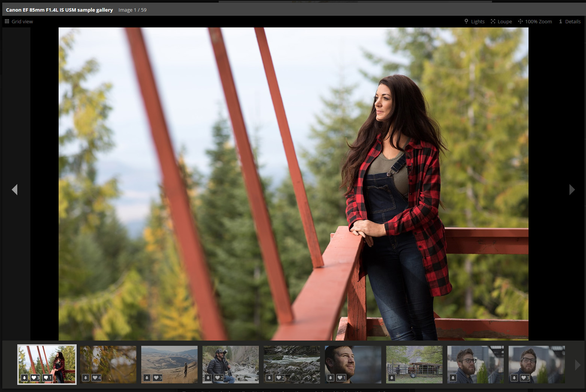This screenshot has width=586, height=392.
Task: Download the hillside landscape thumbnail image
Action: 147,378
